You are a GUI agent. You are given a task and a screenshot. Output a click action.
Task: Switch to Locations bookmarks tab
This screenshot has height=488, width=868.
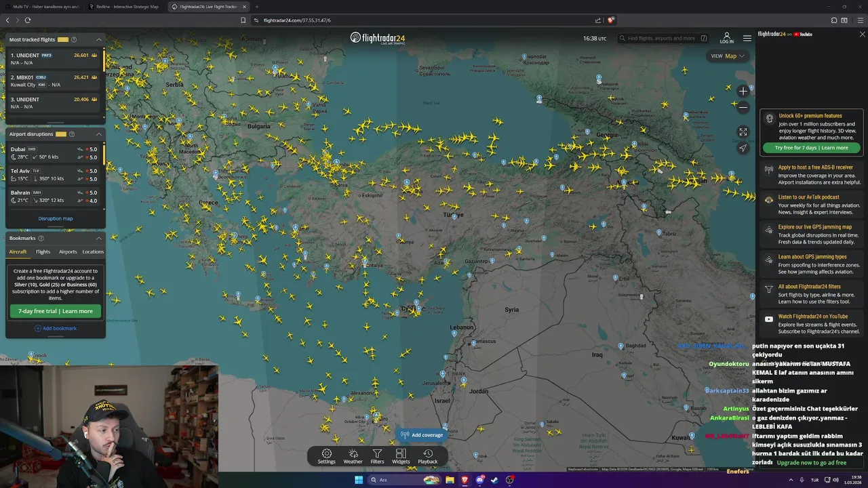pyautogui.click(x=93, y=251)
